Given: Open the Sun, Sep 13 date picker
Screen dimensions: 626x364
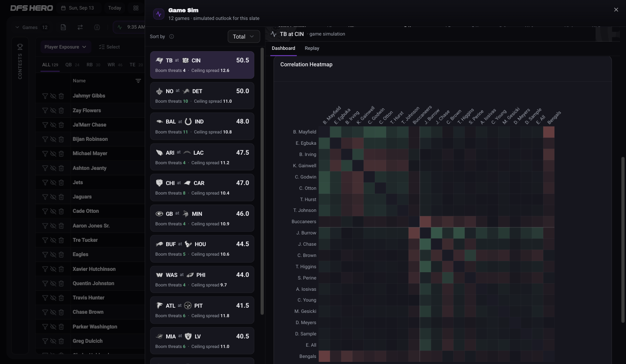Looking at the screenshot, I should pyautogui.click(x=78, y=8).
